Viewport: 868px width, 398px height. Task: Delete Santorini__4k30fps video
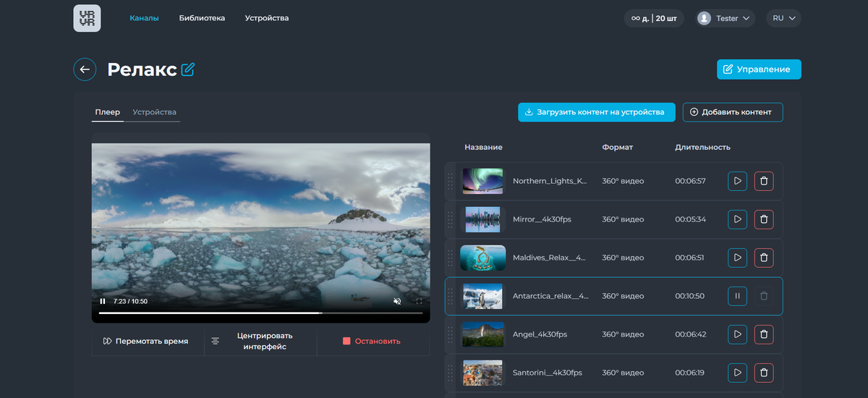click(764, 373)
